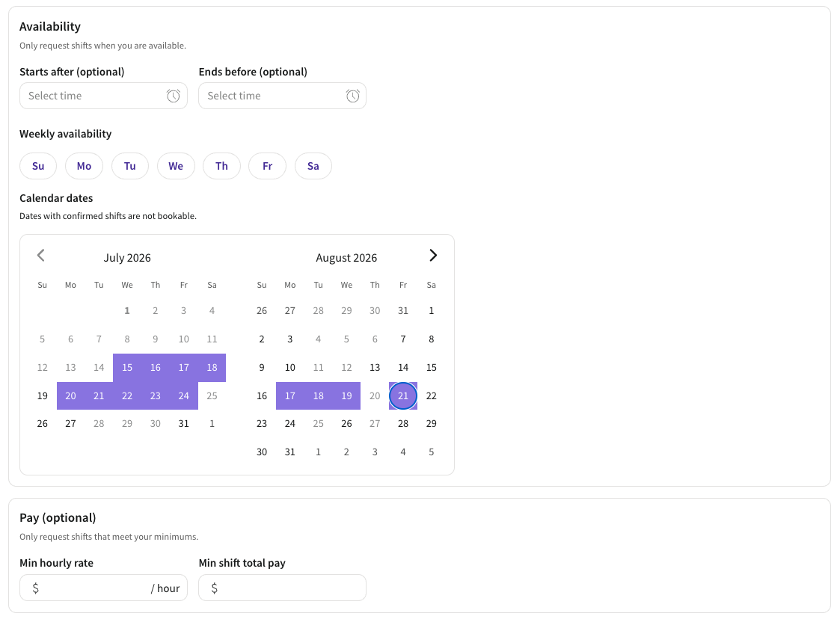Go to previous month with left chevron
Screen dimensions: 840x619
click(x=40, y=256)
